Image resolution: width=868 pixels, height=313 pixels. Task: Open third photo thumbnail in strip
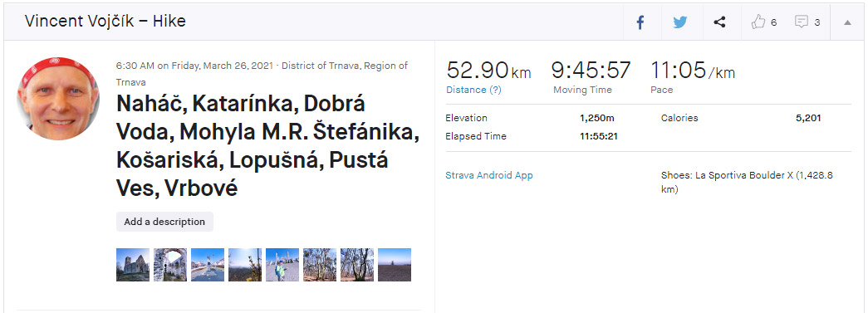[208, 265]
